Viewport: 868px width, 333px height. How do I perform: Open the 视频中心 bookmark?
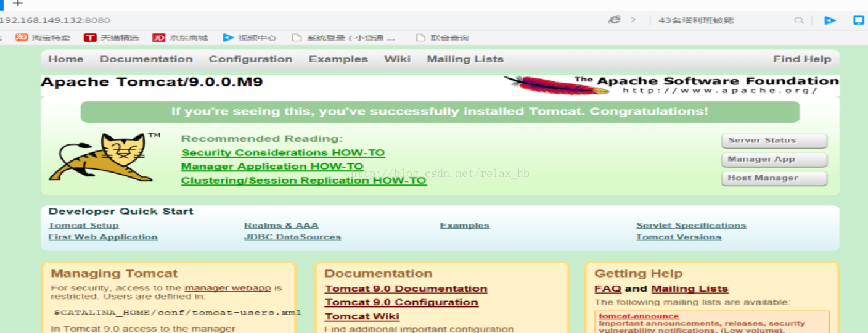250,38
